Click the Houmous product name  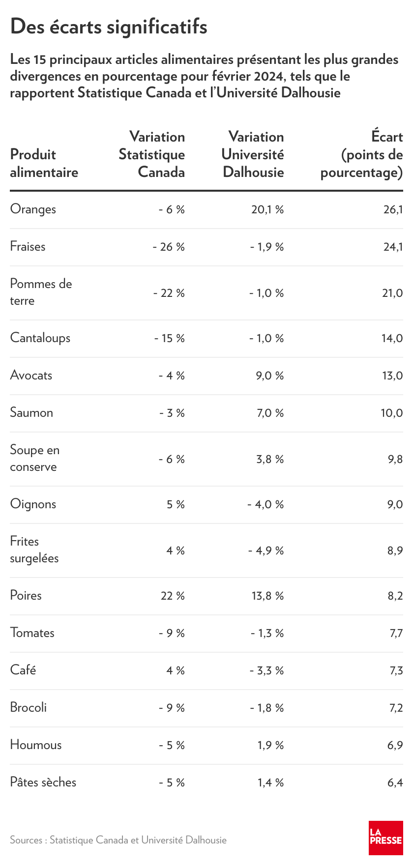36,745
